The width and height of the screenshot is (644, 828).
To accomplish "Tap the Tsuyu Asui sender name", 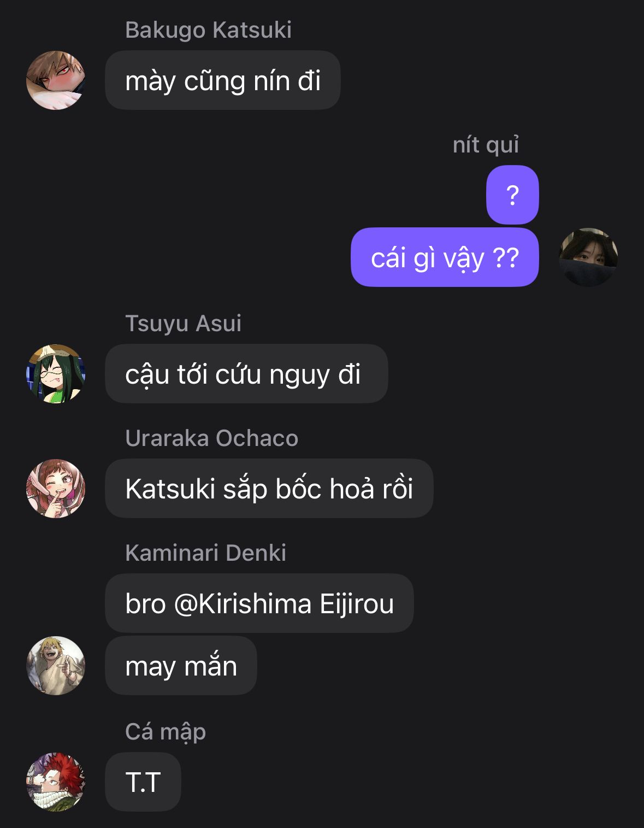I will point(183,324).
